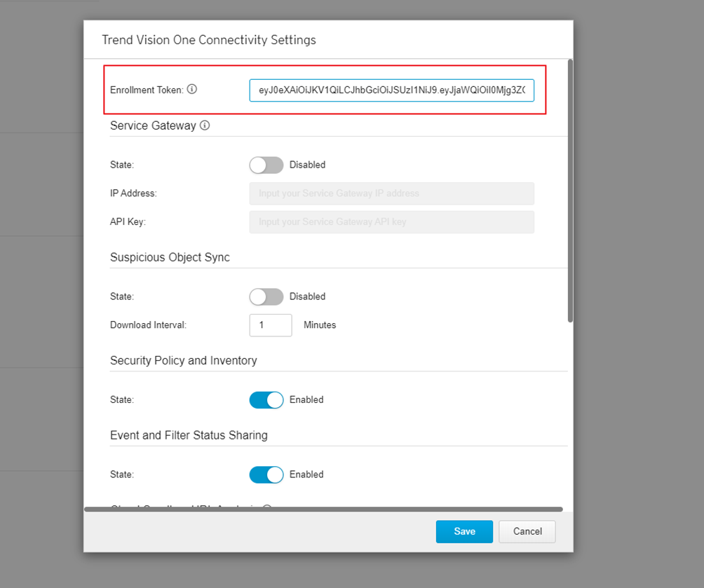Enable the Service Gateway state toggle
This screenshot has height=588, width=704.
pos(266,165)
